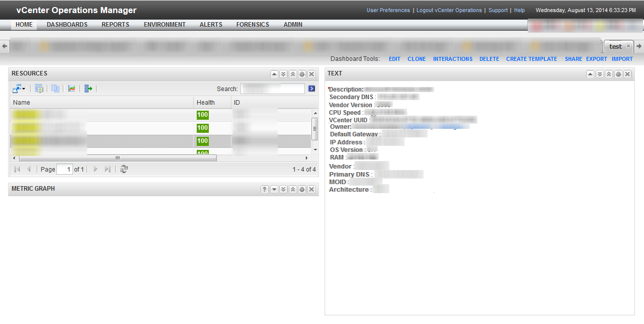644x324 pixels.
Task: Click the export resources icon with green arrow
Action: pyautogui.click(x=88, y=89)
